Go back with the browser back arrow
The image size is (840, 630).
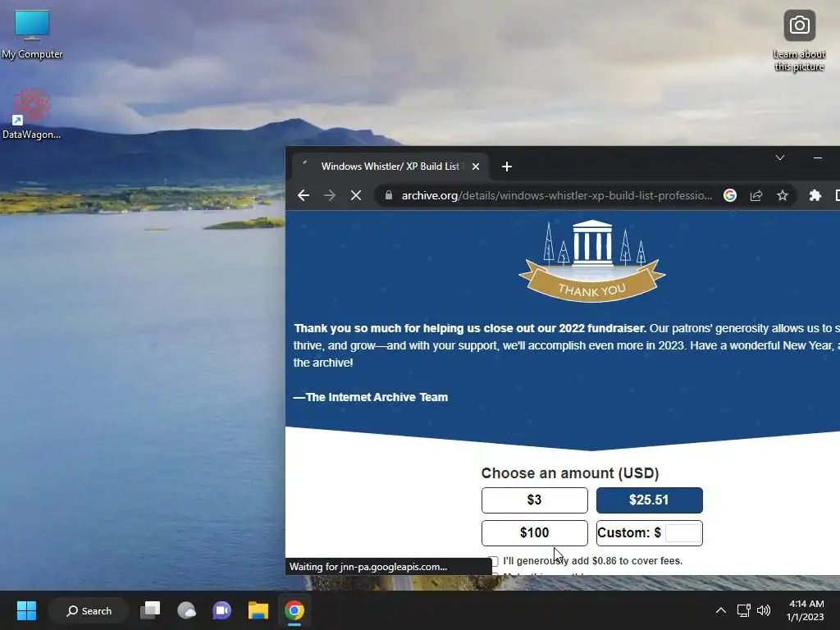pyautogui.click(x=304, y=195)
